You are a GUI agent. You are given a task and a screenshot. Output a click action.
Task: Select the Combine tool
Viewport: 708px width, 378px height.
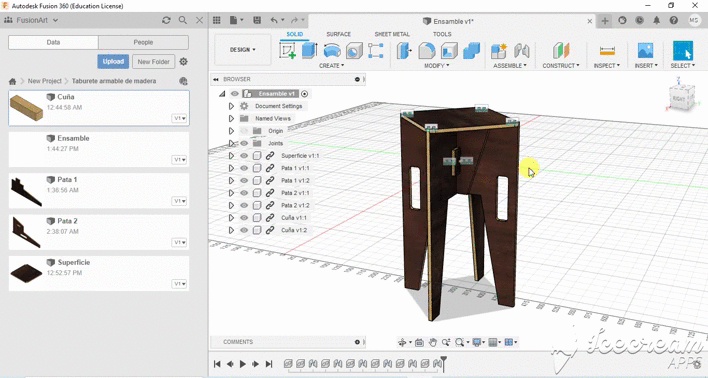(x=471, y=51)
